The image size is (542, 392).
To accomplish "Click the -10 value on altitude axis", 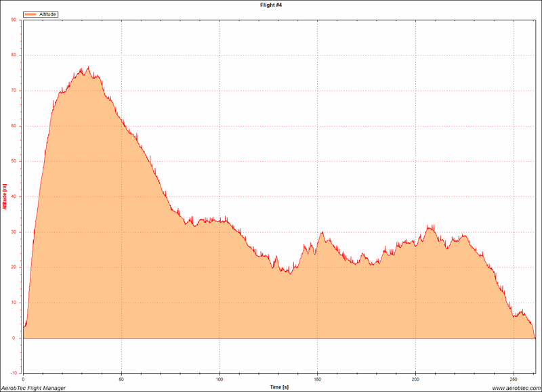I will (14, 373).
